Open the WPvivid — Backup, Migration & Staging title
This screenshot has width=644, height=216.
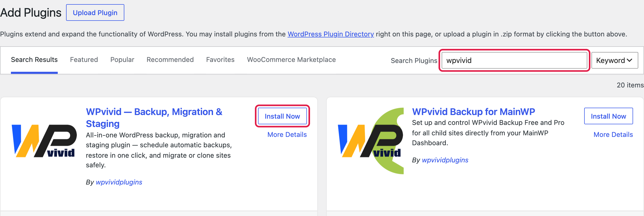pos(154,118)
